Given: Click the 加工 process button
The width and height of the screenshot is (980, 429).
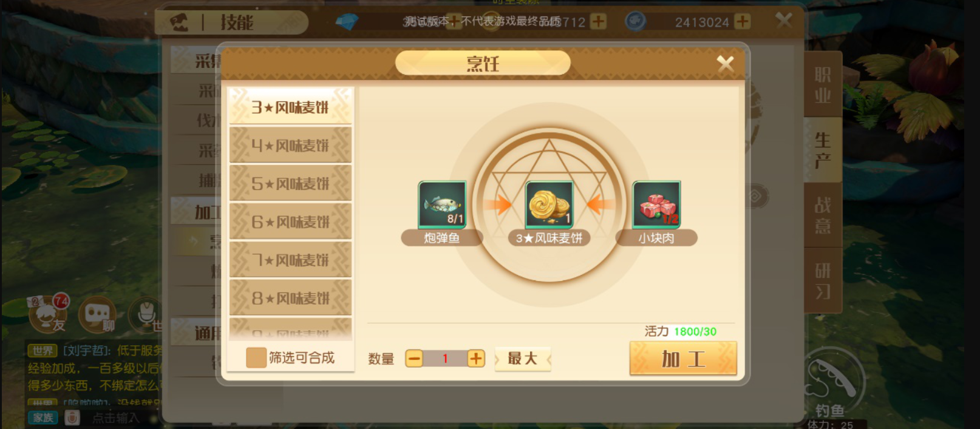Looking at the screenshot, I should click(x=683, y=359).
